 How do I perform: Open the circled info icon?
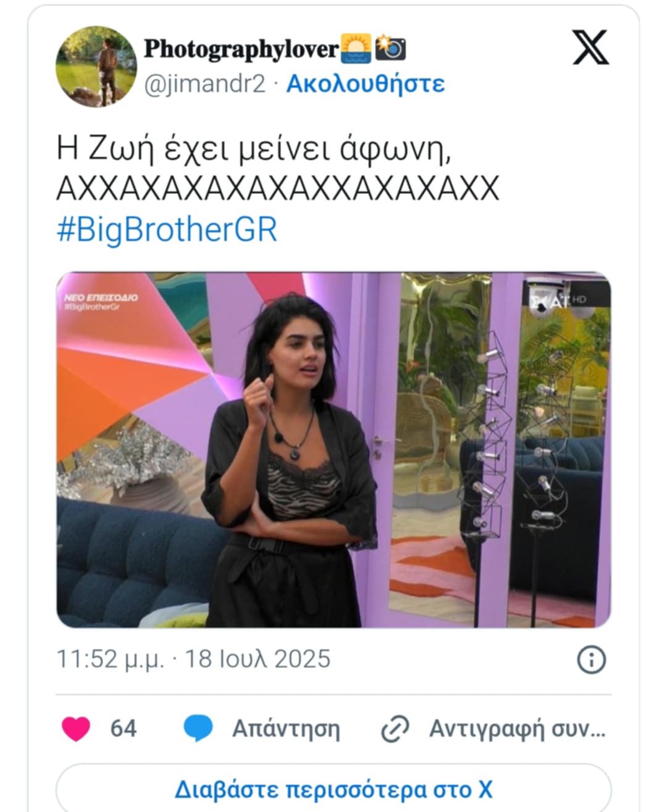(x=591, y=660)
